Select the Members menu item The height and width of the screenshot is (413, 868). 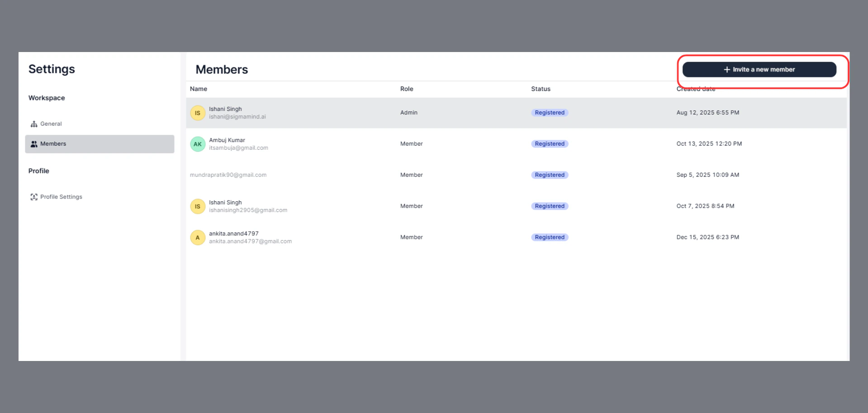click(53, 144)
